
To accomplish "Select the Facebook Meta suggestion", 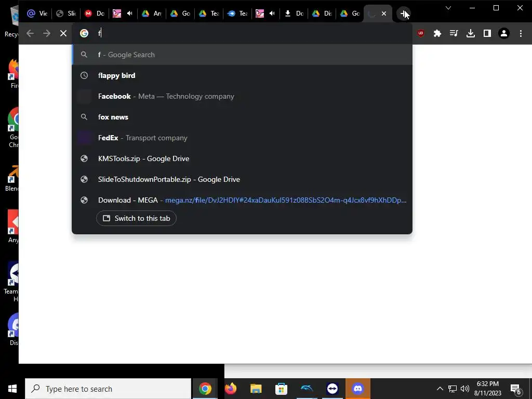I will 242,96.
